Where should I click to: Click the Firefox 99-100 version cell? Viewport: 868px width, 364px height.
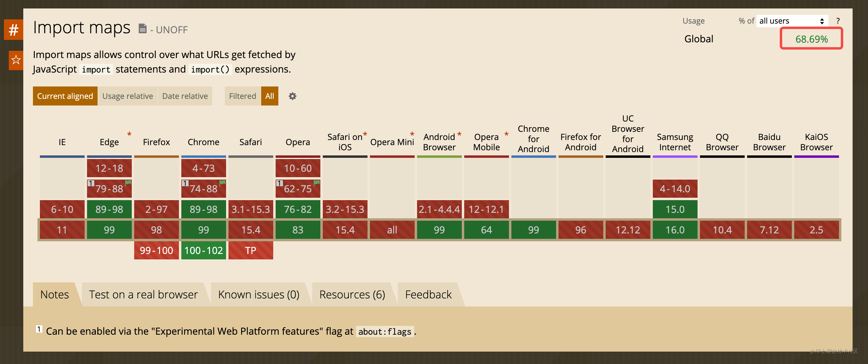click(156, 250)
